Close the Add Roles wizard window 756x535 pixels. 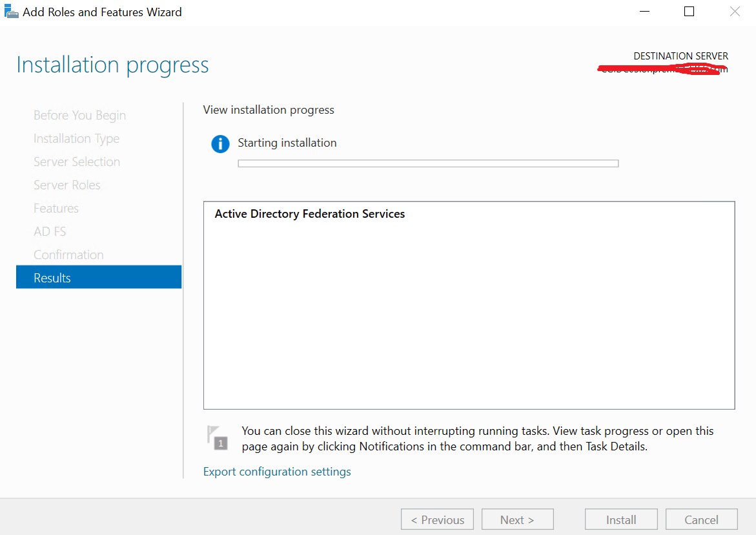(735, 12)
